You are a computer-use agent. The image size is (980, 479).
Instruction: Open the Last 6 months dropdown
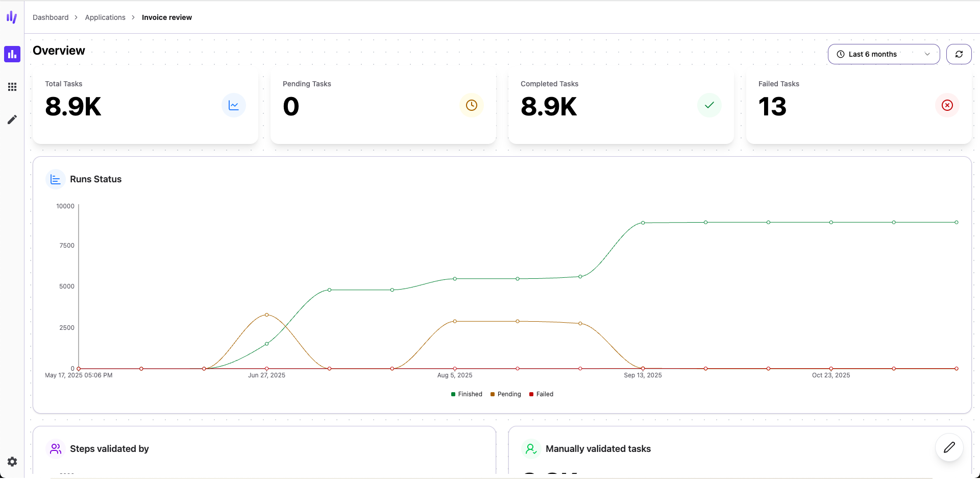pos(884,54)
